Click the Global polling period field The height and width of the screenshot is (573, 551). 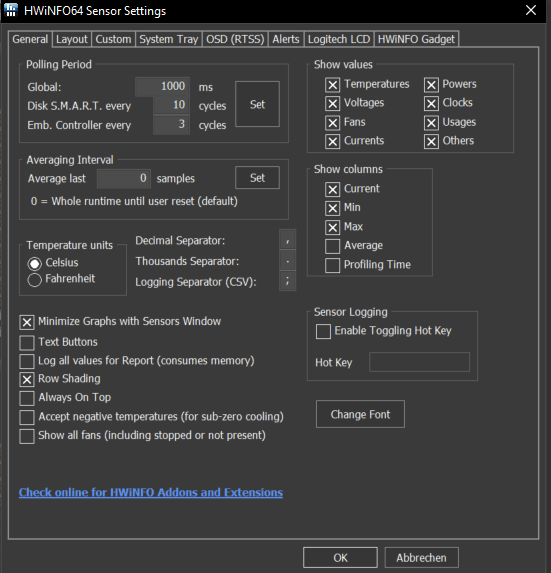(162, 86)
